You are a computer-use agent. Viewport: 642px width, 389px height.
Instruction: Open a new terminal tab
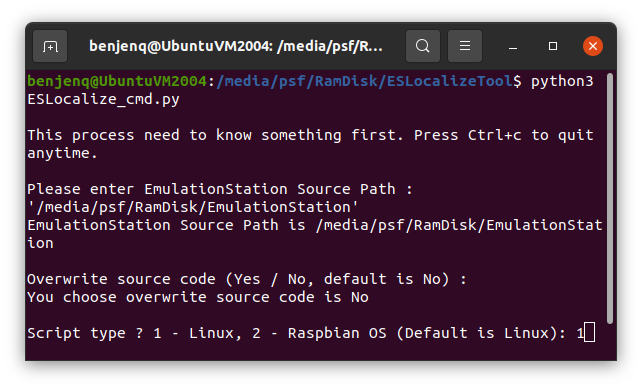[50, 46]
